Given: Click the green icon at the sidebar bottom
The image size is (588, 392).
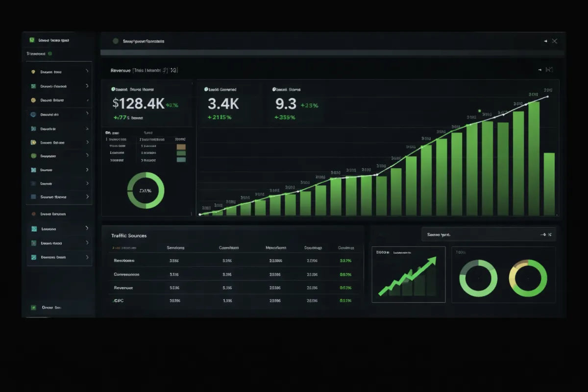Looking at the screenshot, I should point(33,308).
